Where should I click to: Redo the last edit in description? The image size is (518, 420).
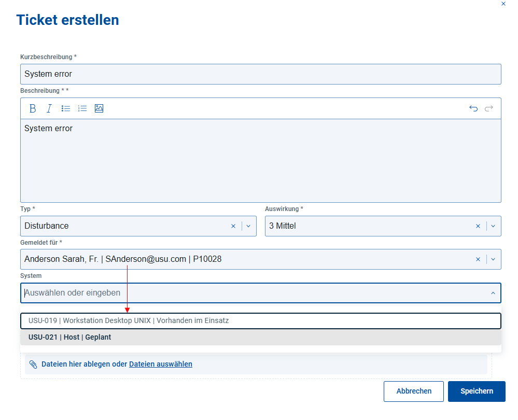(489, 108)
